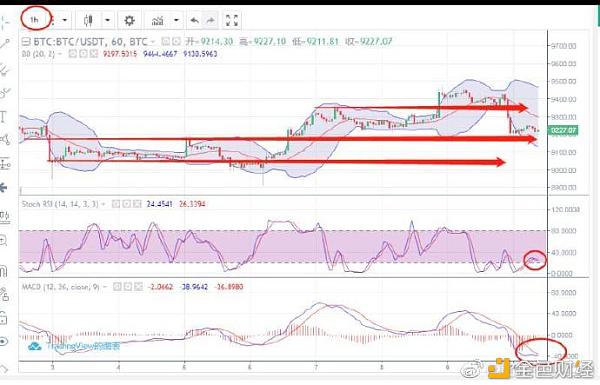This screenshot has height=385, width=600.
Task: Redo the chart action
Action: (x=210, y=20)
